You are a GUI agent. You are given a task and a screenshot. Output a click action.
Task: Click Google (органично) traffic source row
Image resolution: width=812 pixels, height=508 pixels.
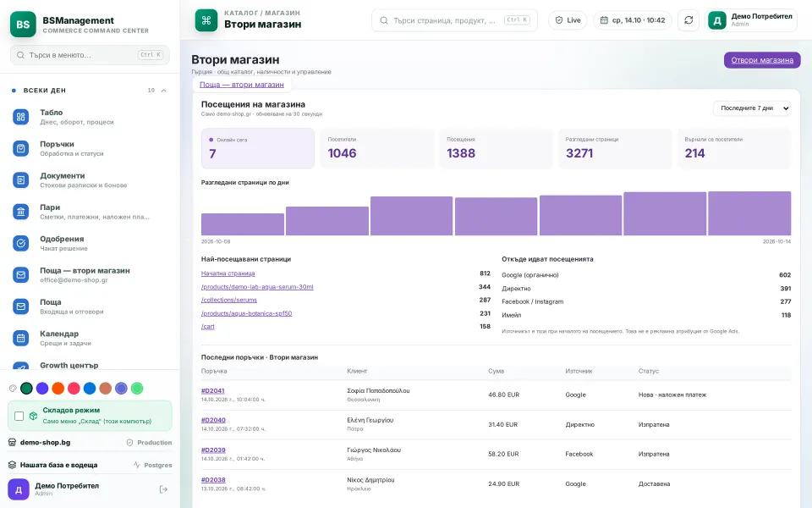point(645,275)
